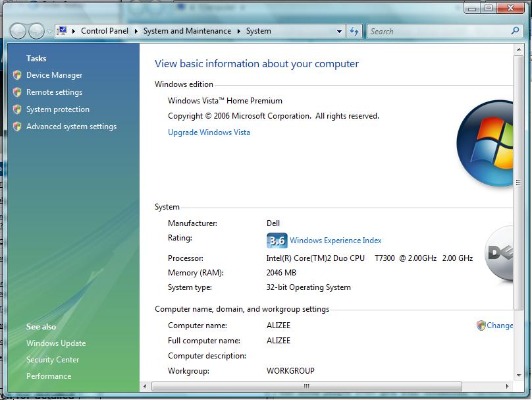Image resolution: width=532 pixels, height=400 pixels.
Task: Maximize the System window
Action: click(489, 8)
